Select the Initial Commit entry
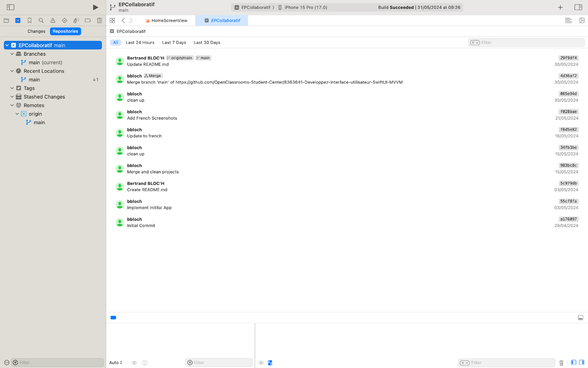This screenshot has height=368, width=588. (x=347, y=222)
